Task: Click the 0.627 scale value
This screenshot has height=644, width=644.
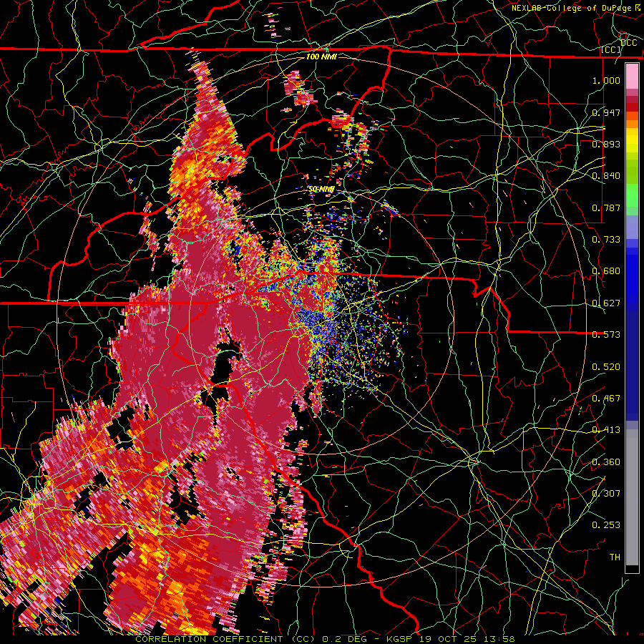Action: (606, 303)
